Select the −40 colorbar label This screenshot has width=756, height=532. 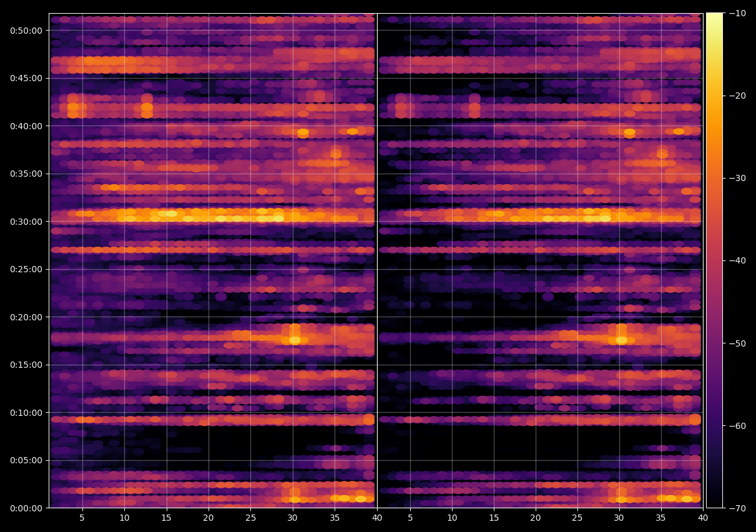pos(737,260)
